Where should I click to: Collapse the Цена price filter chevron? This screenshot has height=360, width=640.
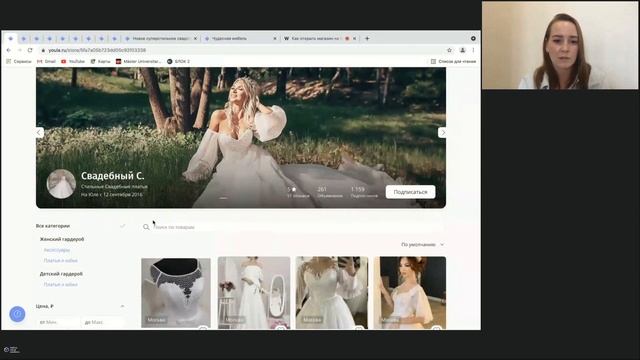click(x=122, y=306)
